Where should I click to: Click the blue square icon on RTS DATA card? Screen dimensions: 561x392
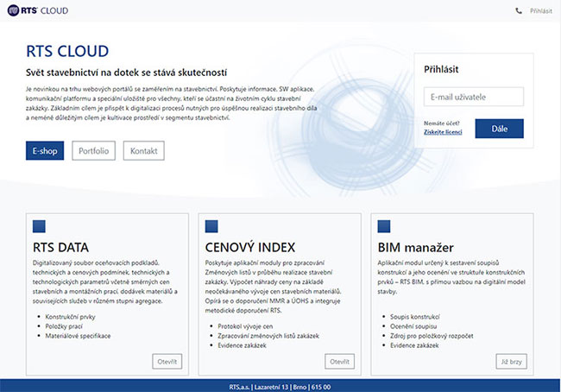click(39, 226)
